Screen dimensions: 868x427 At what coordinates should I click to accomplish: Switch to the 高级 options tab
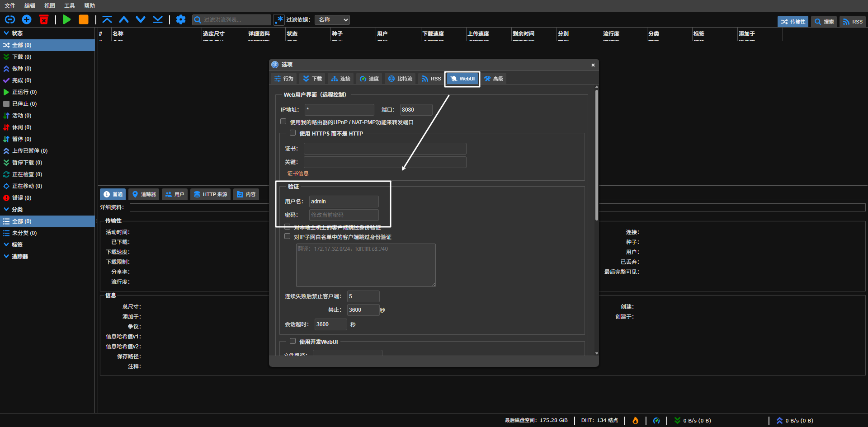[494, 79]
